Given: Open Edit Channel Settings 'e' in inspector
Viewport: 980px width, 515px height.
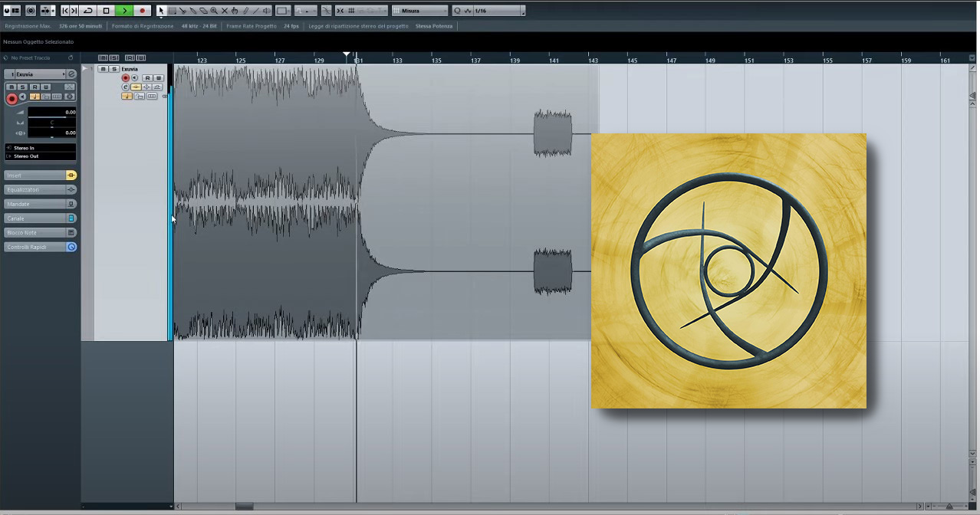Looking at the screenshot, I should [71, 74].
